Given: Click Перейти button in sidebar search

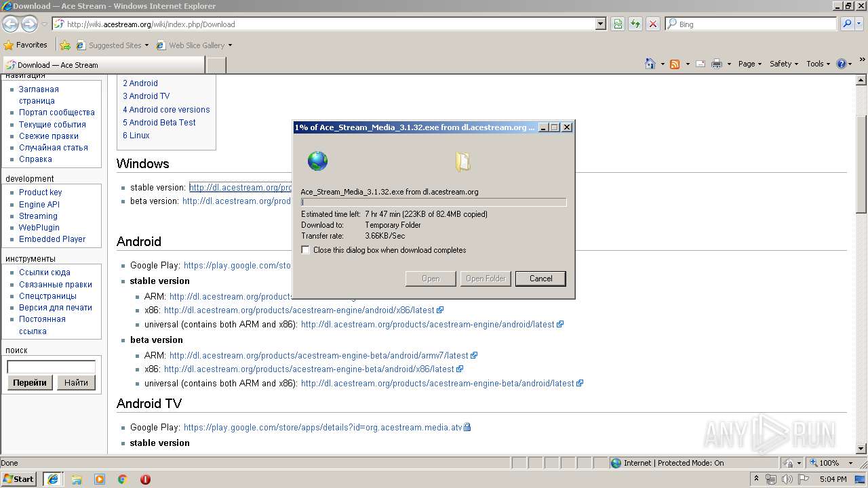Looking at the screenshot, I should (30, 382).
